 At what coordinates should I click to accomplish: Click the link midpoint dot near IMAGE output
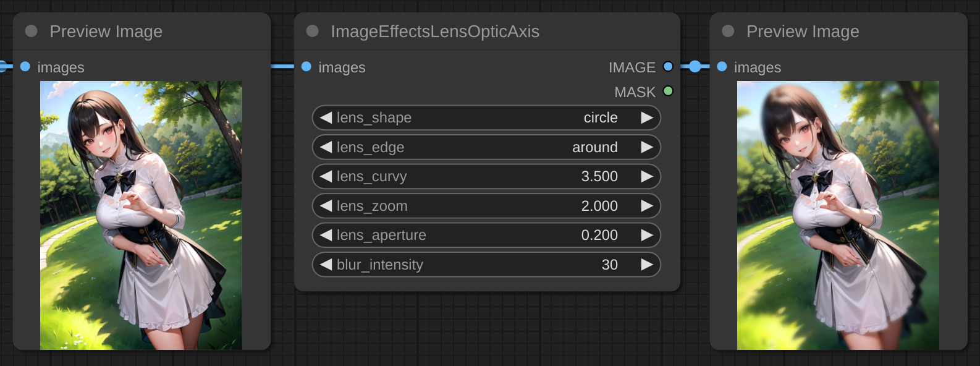point(695,67)
